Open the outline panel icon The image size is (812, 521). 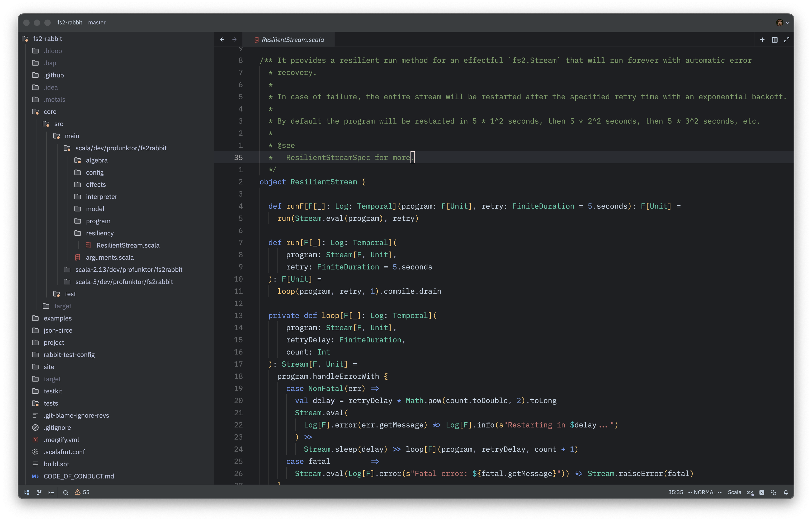coord(51,492)
